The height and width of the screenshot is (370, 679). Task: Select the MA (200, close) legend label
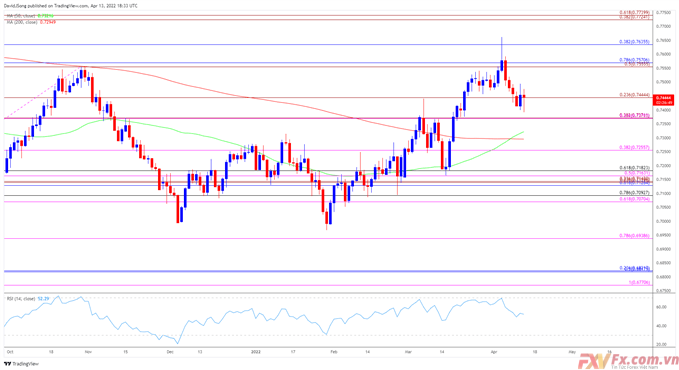point(23,22)
